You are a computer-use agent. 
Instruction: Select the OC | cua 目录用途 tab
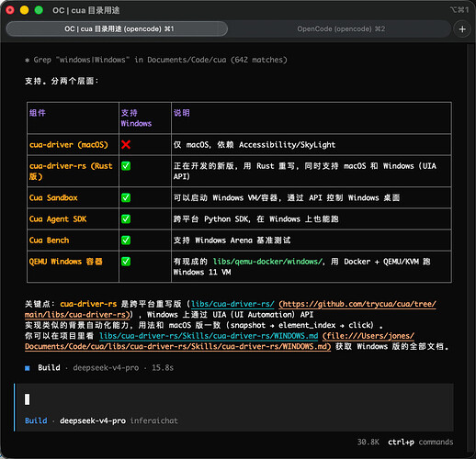[117, 29]
